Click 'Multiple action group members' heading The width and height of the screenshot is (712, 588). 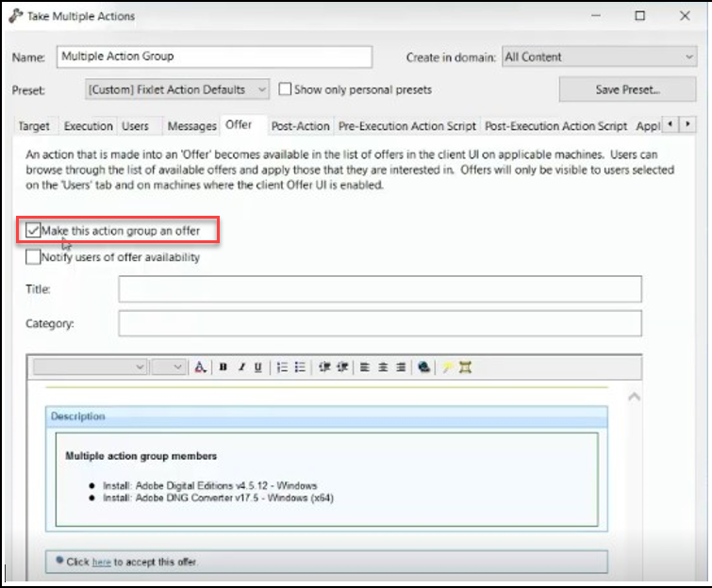[141, 456]
